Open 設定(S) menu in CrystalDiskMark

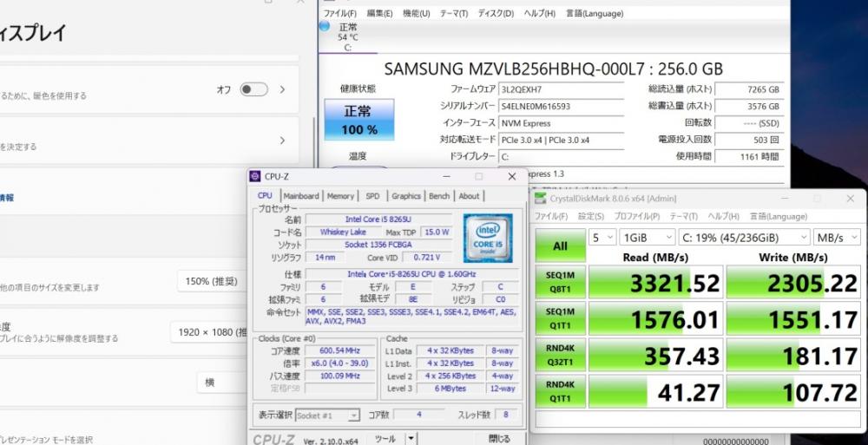(x=591, y=216)
